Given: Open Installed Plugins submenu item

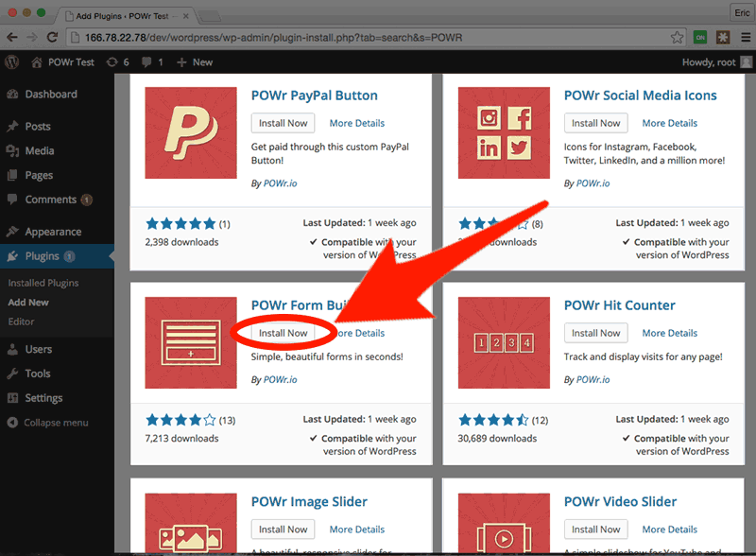Looking at the screenshot, I should (43, 283).
